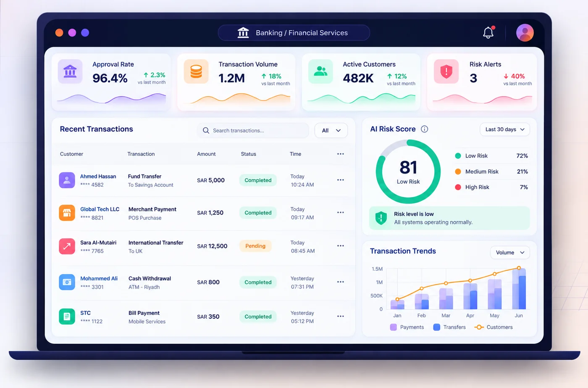Expand the All filter dropdown
The image size is (588, 388).
point(331,130)
